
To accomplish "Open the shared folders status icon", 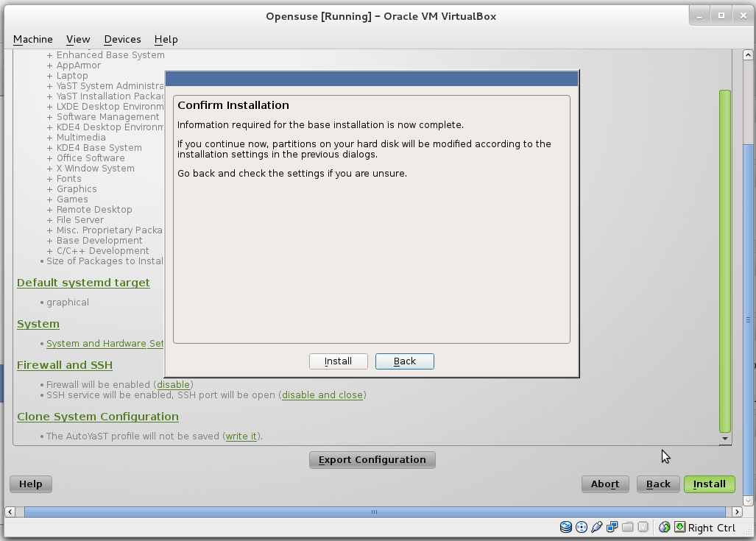I will tap(628, 527).
